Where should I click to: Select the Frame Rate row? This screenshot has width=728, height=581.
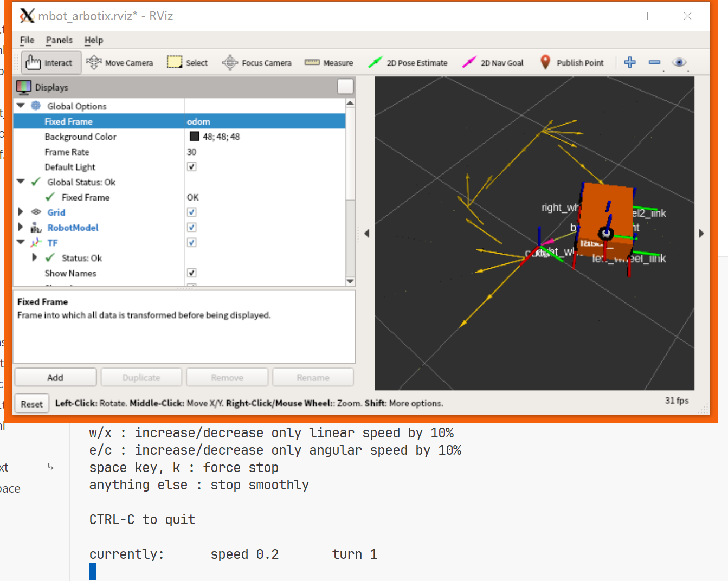coord(179,152)
